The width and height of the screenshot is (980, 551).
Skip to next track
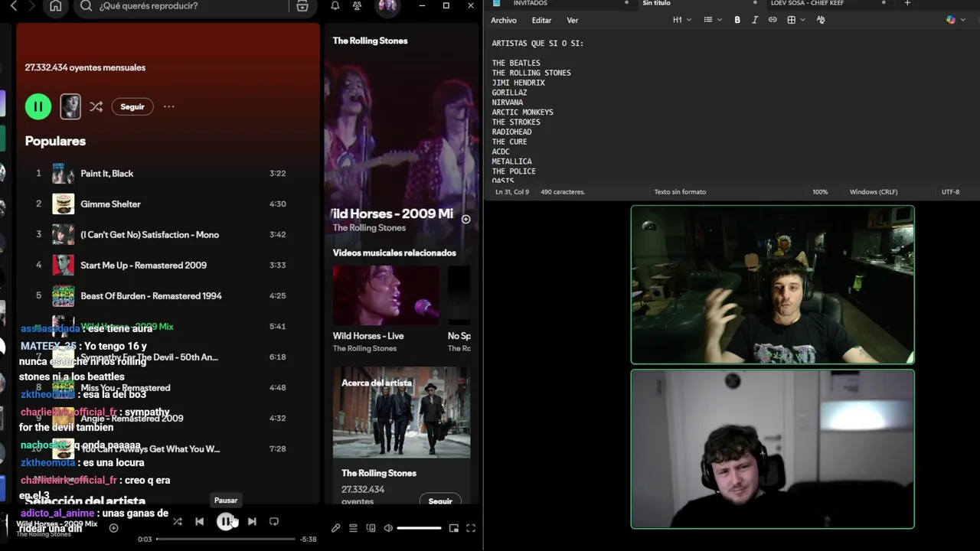pos(252,521)
